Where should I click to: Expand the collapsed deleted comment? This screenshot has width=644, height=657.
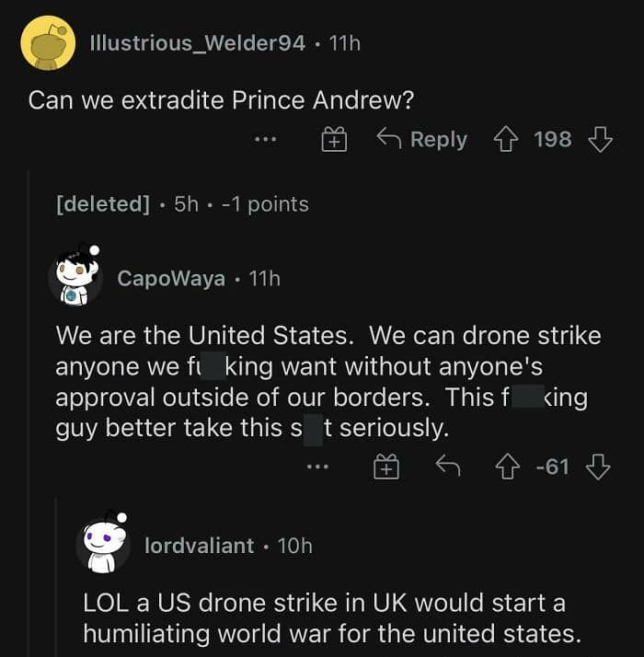pos(103,204)
